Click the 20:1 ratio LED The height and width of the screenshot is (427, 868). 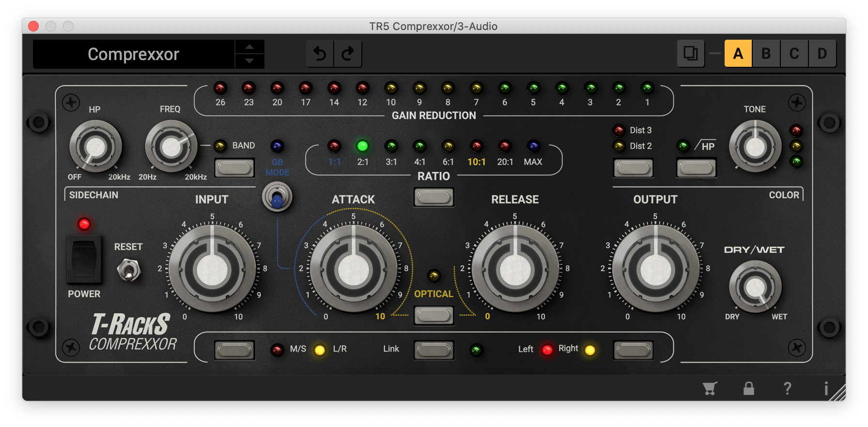(505, 146)
